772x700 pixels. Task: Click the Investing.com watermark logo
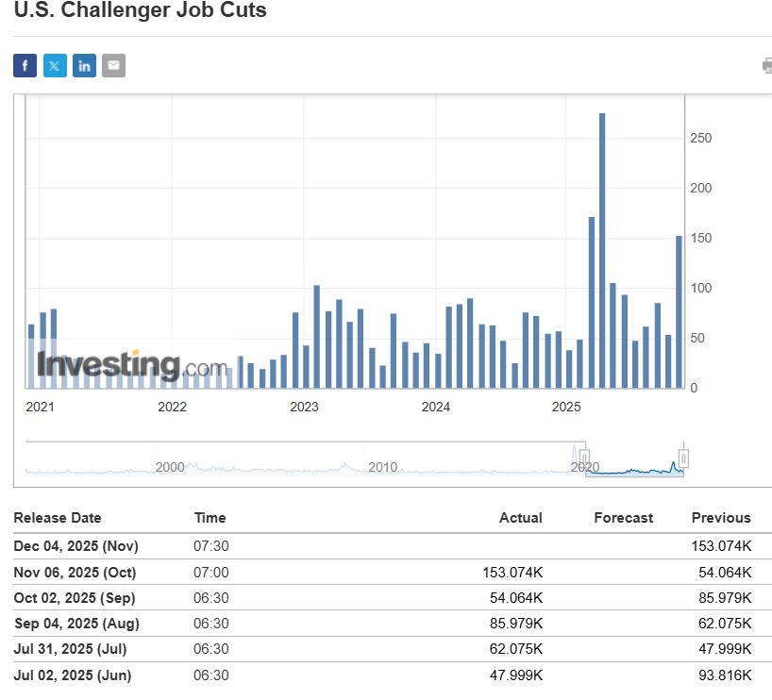point(132,365)
